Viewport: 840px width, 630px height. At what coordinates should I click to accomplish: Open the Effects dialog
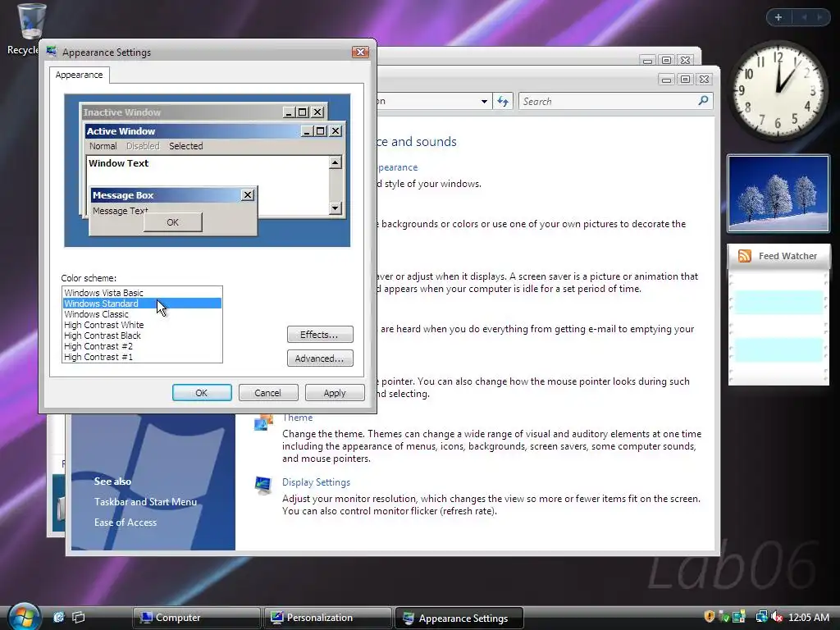point(320,335)
